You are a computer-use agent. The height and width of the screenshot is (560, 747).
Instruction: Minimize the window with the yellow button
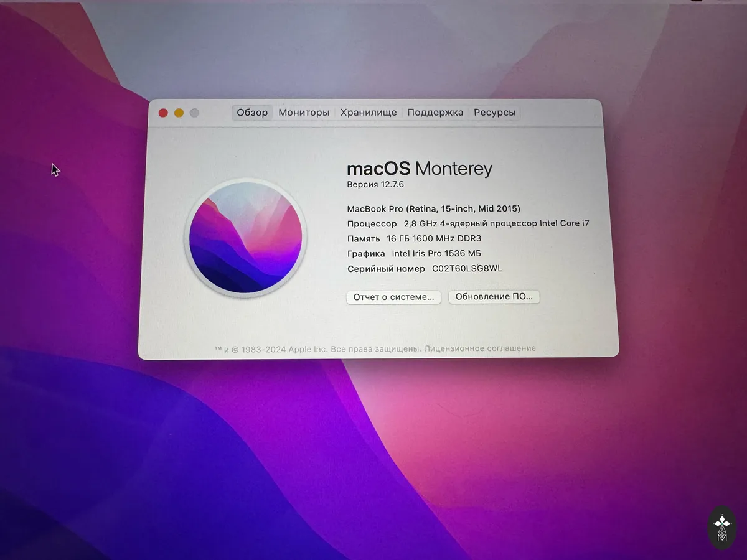179,113
